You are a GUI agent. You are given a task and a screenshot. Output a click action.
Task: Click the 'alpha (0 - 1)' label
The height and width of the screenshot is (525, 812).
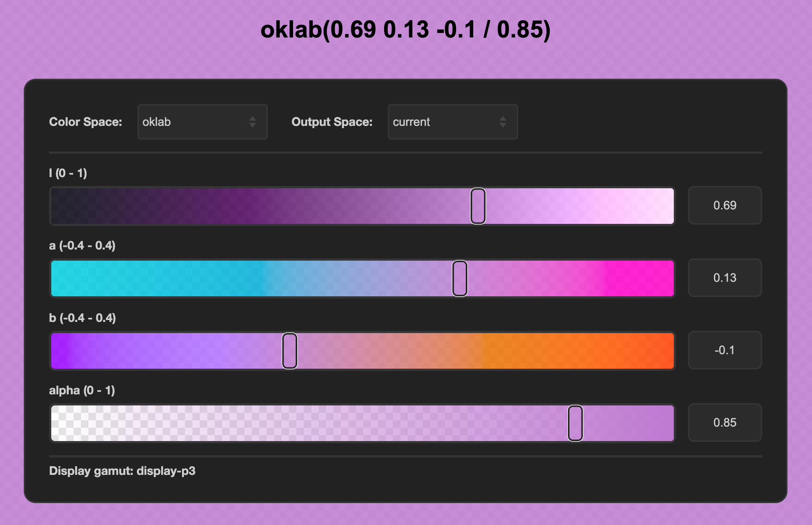[82, 390]
